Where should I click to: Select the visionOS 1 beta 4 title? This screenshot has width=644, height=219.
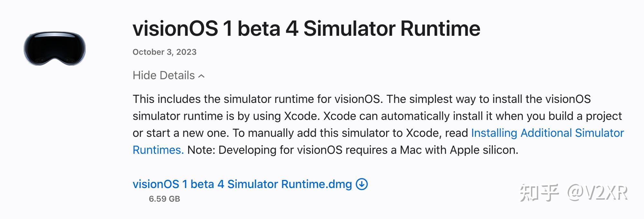[x=306, y=29]
